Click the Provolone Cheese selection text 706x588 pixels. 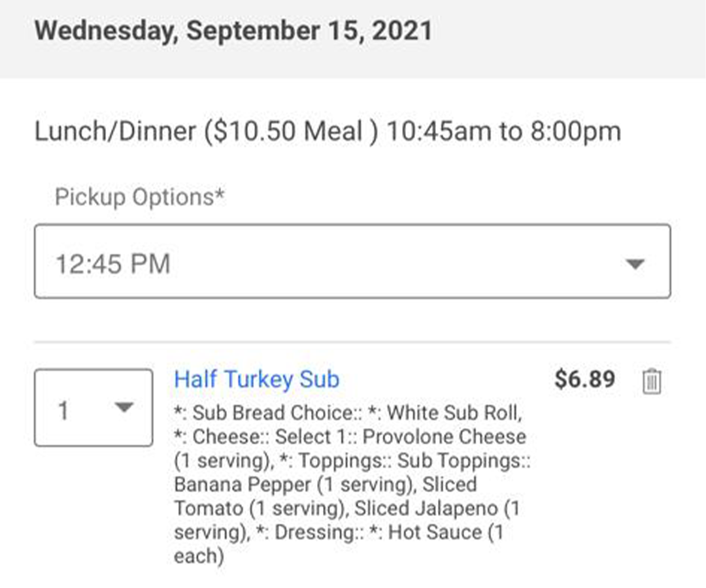point(445,436)
